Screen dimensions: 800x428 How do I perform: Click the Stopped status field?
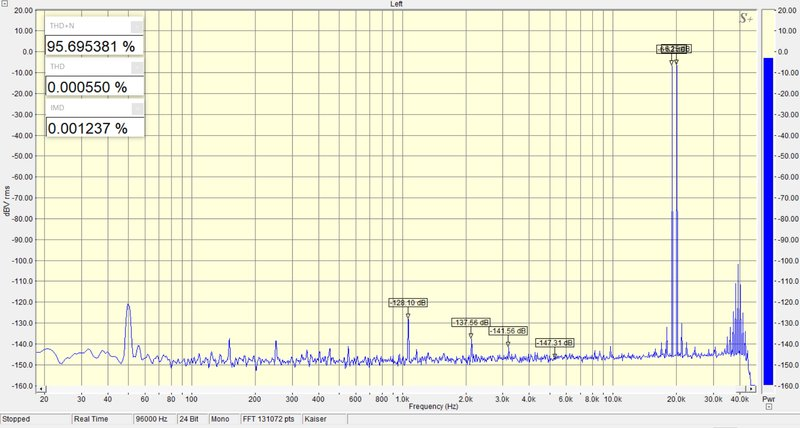pyautogui.click(x=36, y=419)
